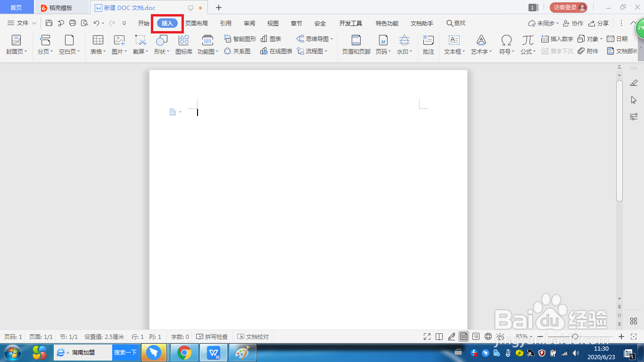Click the 分享 share button
The height and width of the screenshot is (362, 644).
[599, 23]
